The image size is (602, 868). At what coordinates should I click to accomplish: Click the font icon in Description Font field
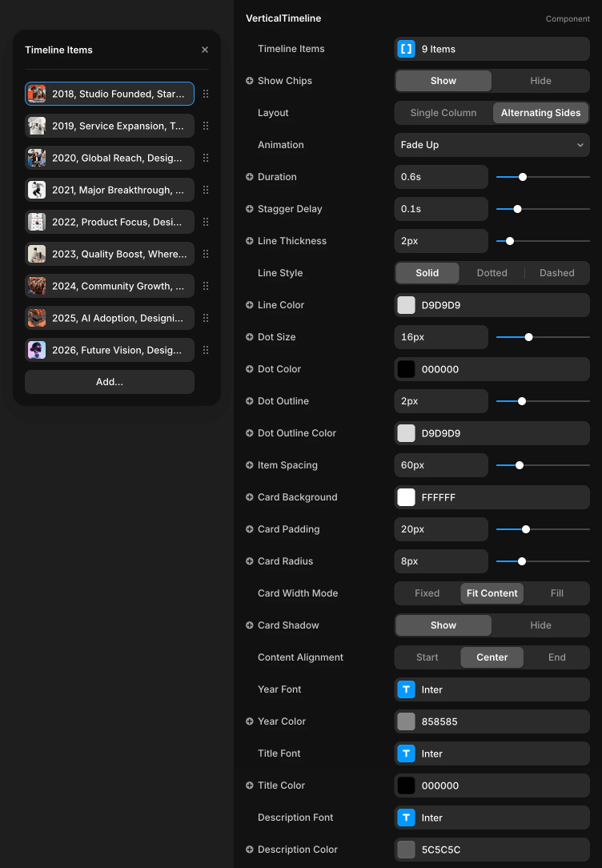pyautogui.click(x=407, y=818)
